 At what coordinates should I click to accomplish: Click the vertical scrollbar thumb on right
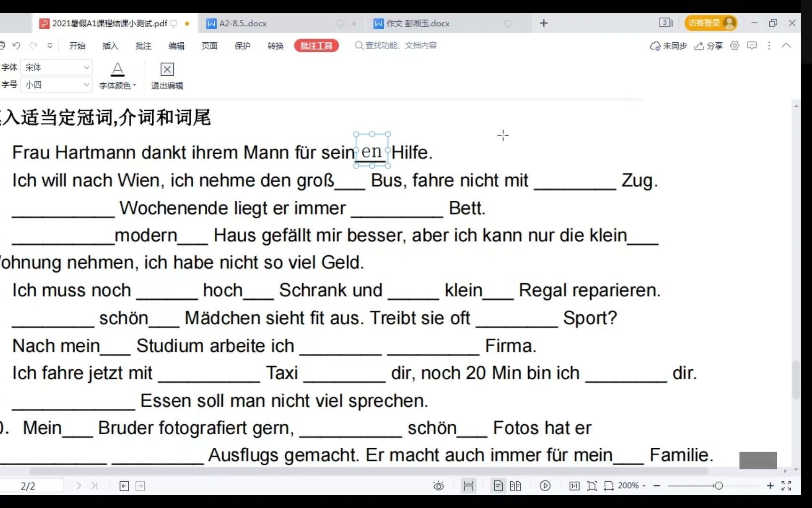click(796, 380)
